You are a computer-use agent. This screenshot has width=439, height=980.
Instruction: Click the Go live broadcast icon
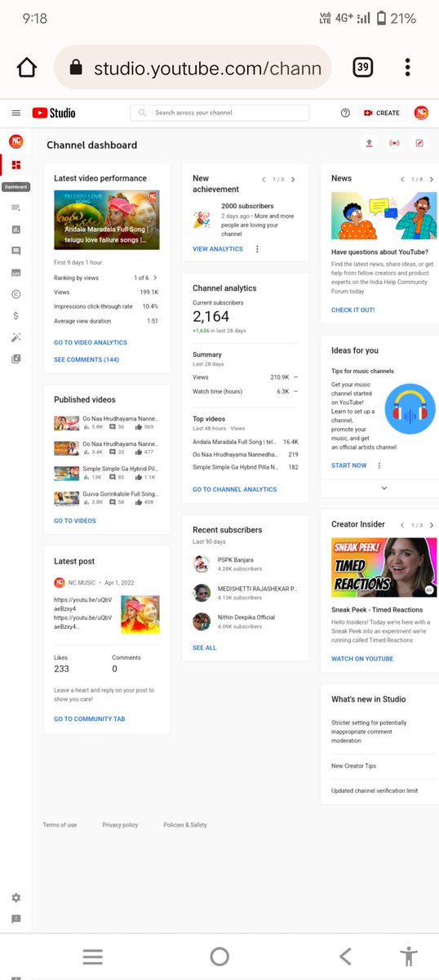394,143
